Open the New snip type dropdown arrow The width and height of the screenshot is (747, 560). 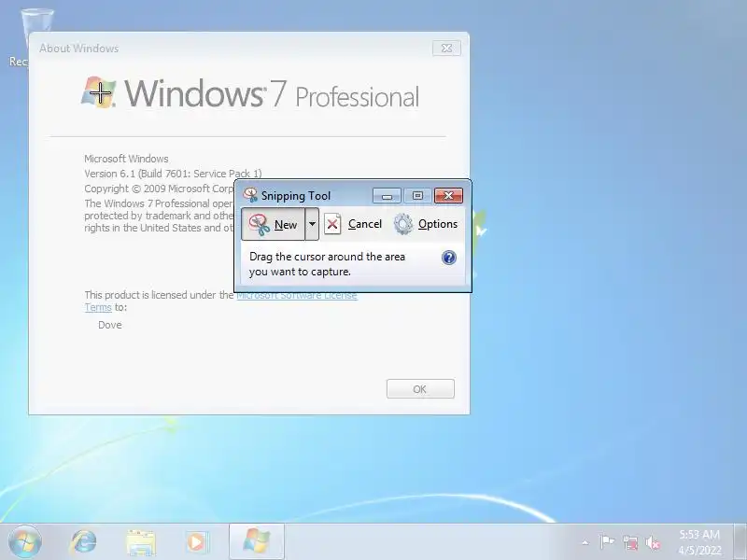point(312,224)
